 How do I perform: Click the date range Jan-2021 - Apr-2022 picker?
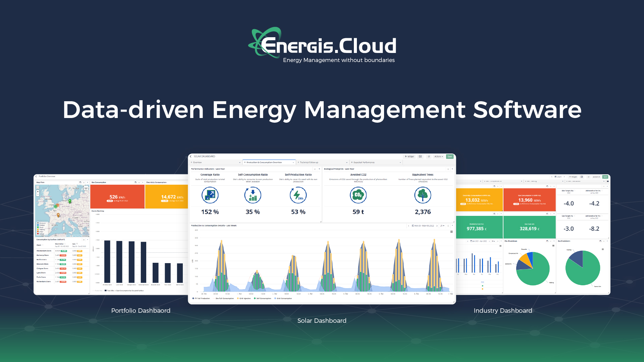coord(480,241)
